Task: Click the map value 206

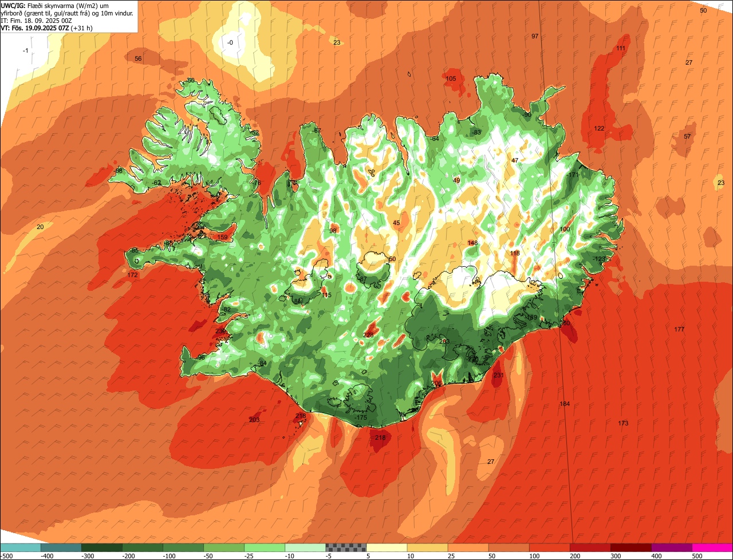Action: pyautogui.click(x=436, y=384)
